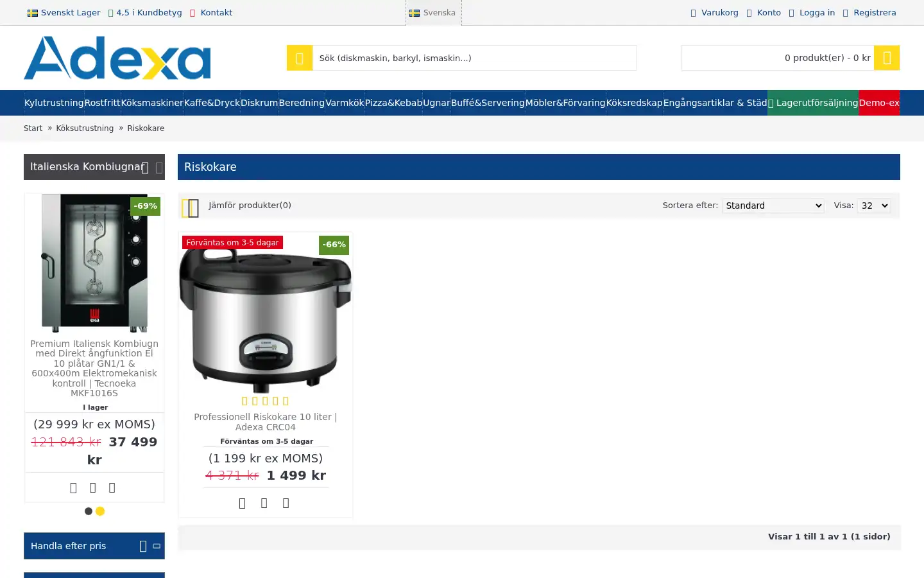
Task: Click the -66% discount badge
Action: (x=334, y=245)
